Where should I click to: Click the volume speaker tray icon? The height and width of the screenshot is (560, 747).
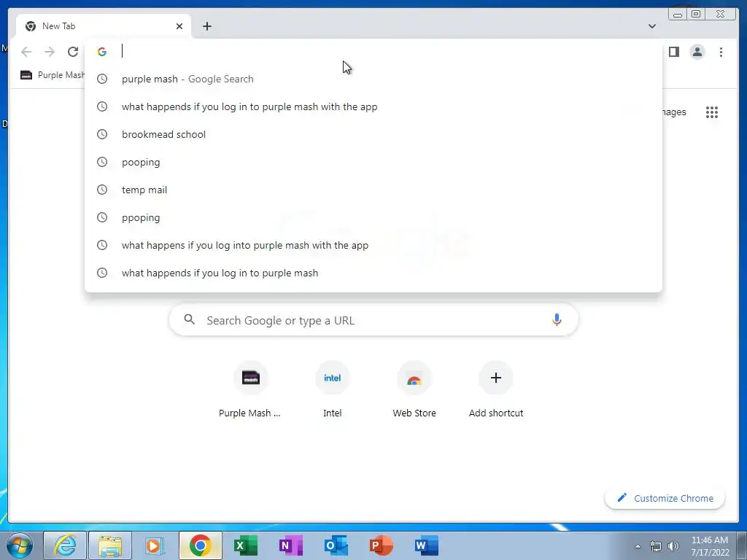(x=673, y=546)
